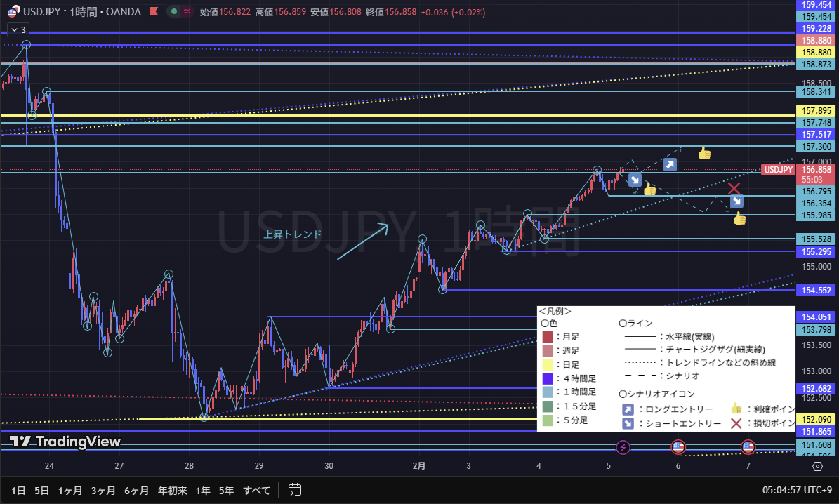Switch range to 年初来

pyautogui.click(x=171, y=490)
